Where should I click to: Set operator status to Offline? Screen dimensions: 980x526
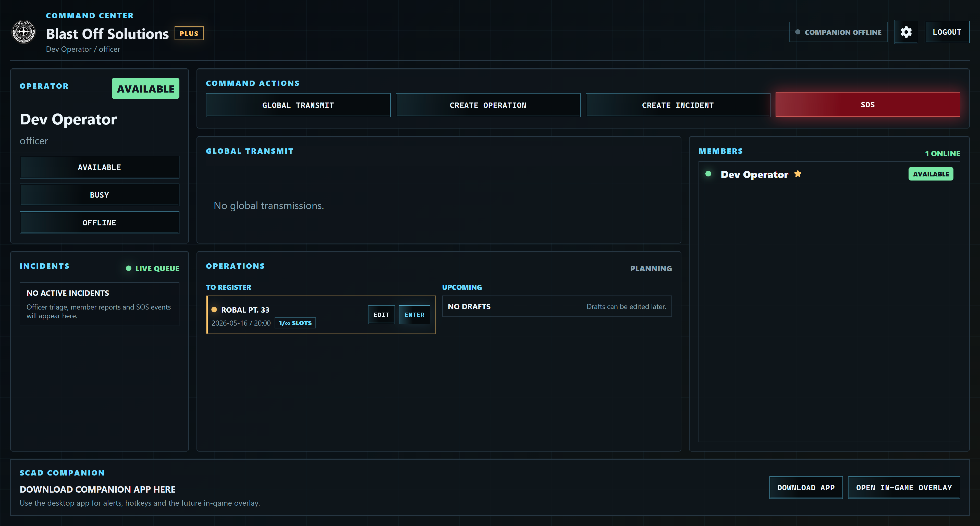(99, 223)
